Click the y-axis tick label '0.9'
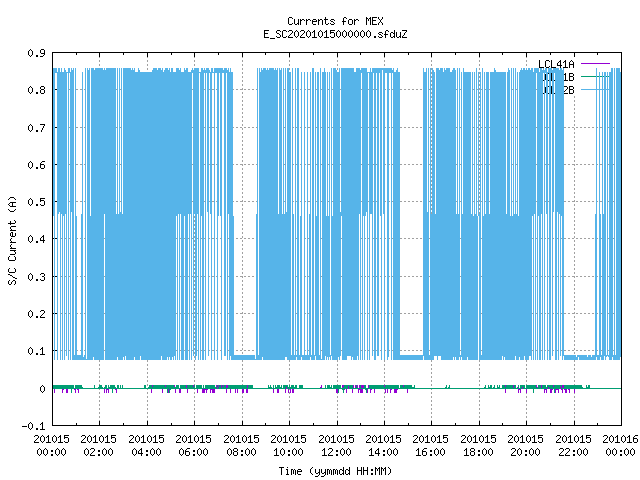 [36, 53]
